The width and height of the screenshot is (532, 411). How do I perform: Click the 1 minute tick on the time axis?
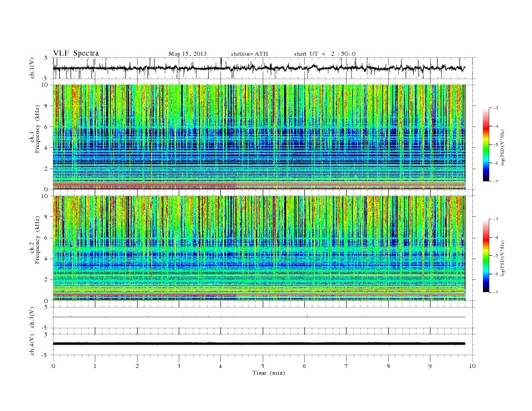(95, 366)
